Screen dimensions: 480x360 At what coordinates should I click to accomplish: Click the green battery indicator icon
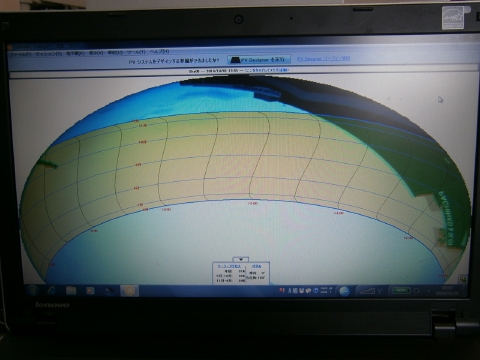[x=401, y=291]
